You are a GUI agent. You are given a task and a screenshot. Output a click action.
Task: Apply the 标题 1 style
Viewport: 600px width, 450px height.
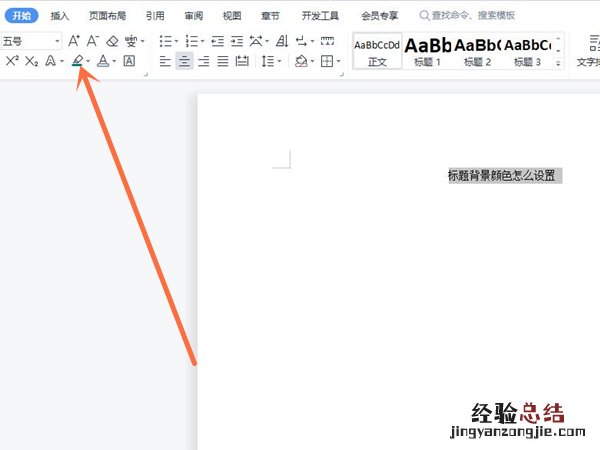[x=427, y=51]
